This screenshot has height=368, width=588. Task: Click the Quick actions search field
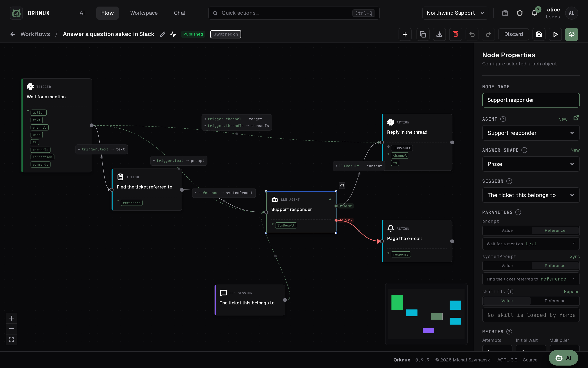pos(294,13)
